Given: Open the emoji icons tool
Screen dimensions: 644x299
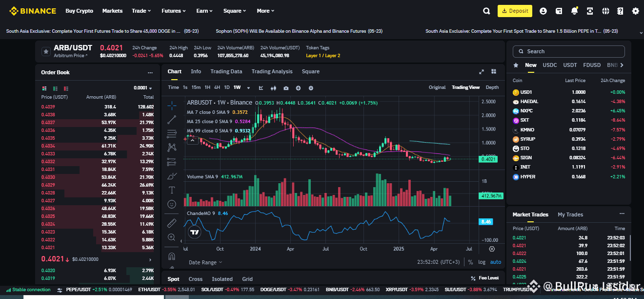Looking at the screenshot, I should click(x=172, y=204).
